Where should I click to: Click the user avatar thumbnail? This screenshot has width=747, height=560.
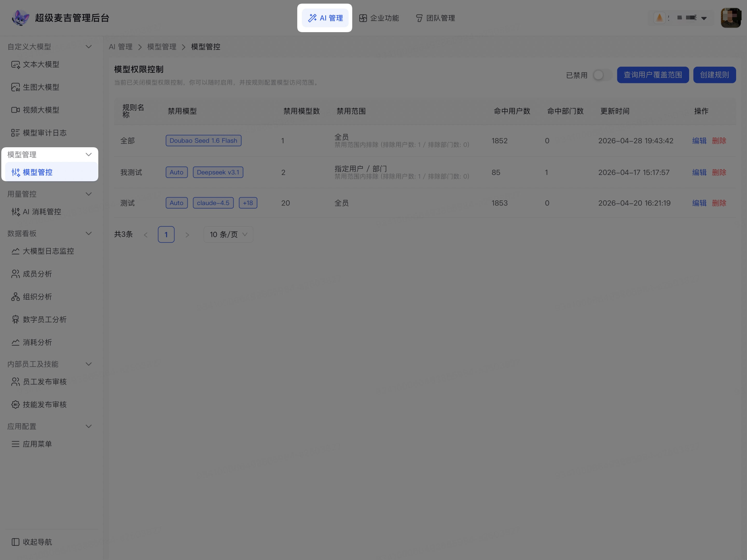(731, 18)
